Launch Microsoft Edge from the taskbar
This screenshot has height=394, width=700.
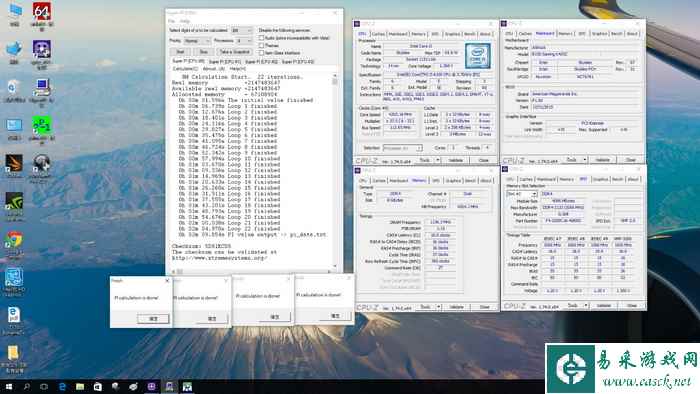coord(62,386)
